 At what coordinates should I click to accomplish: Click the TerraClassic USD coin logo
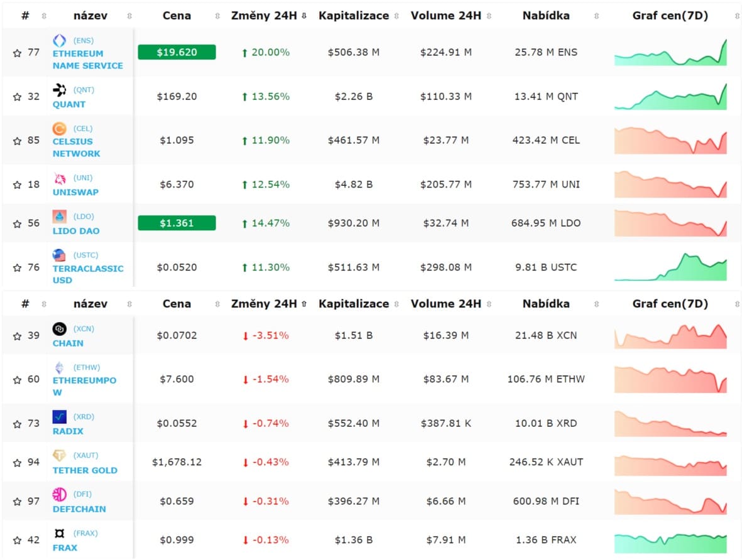(x=59, y=256)
